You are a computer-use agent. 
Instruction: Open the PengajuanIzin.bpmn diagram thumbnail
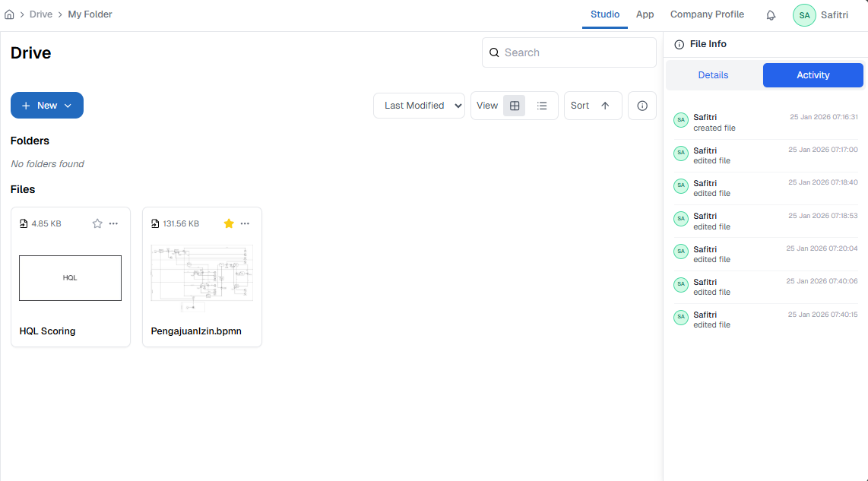tap(202, 277)
